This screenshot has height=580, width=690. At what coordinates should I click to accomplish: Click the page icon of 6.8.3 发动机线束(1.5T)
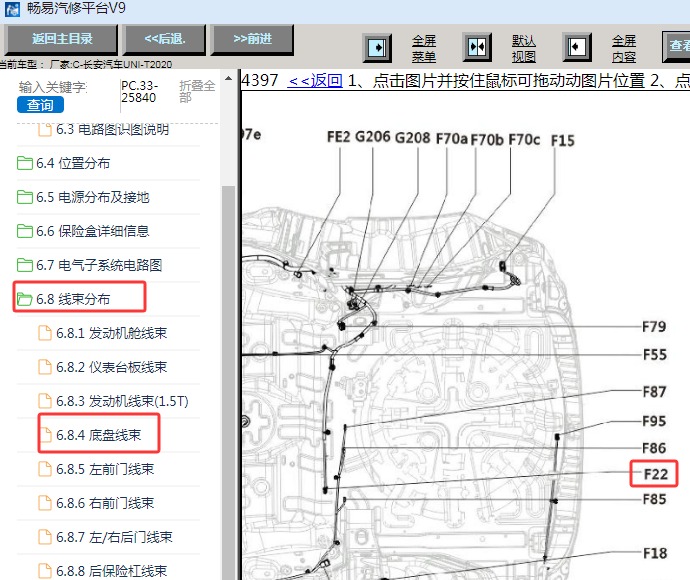point(45,401)
